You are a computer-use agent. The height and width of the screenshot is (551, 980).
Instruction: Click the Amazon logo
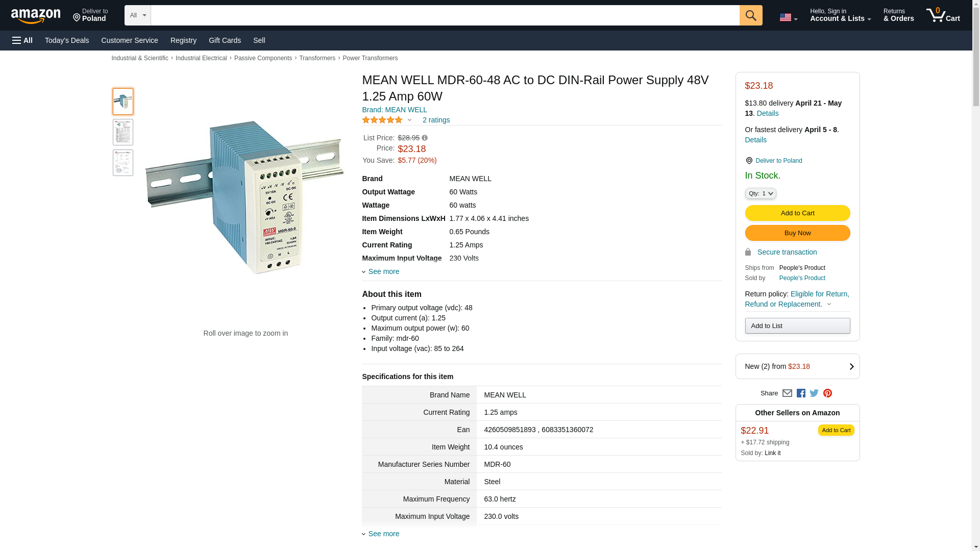click(36, 16)
